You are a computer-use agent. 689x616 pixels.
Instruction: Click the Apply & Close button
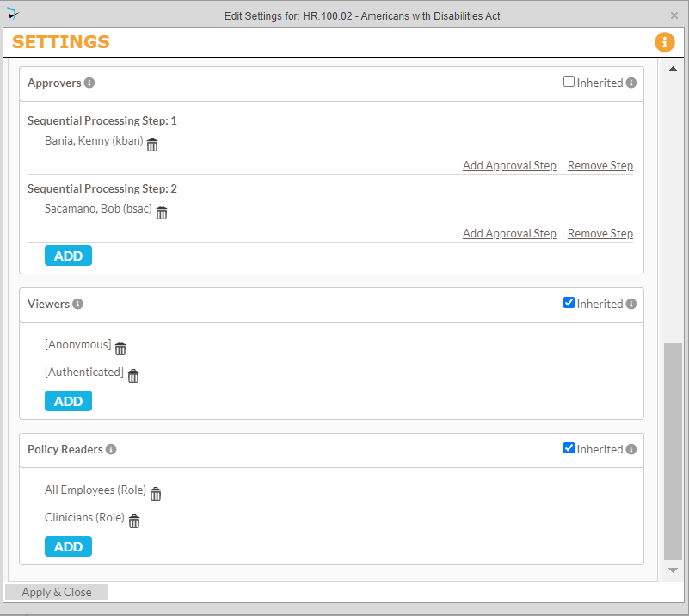pos(57,592)
